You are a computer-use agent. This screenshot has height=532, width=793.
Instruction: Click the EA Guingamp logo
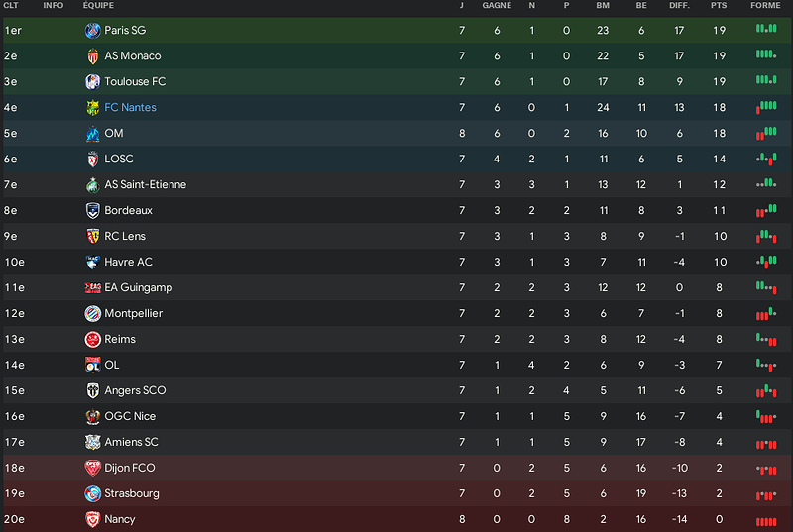(92, 288)
